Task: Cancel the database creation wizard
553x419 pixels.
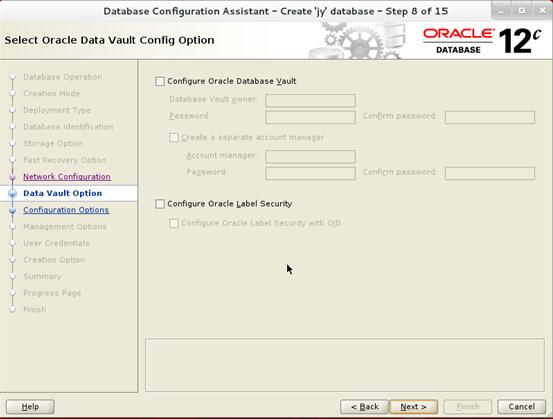Action: coord(522,407)
